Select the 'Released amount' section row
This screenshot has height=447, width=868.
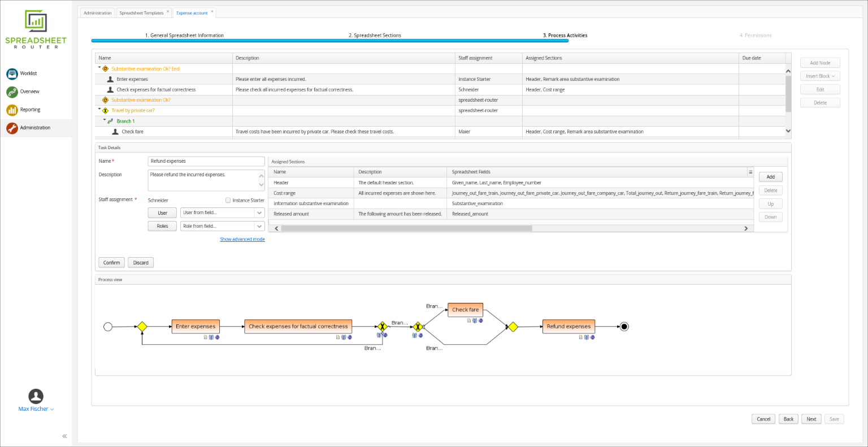pyautogui.click(x=512, y=214)
